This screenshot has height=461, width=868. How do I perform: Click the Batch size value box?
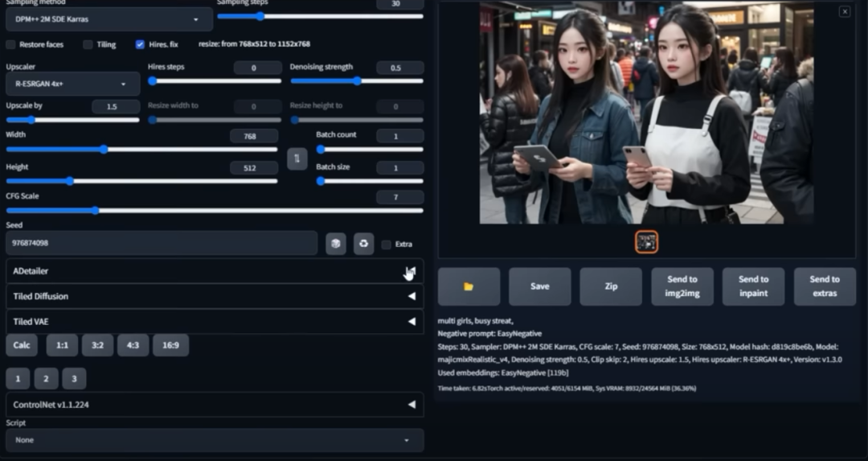(399, 168)
